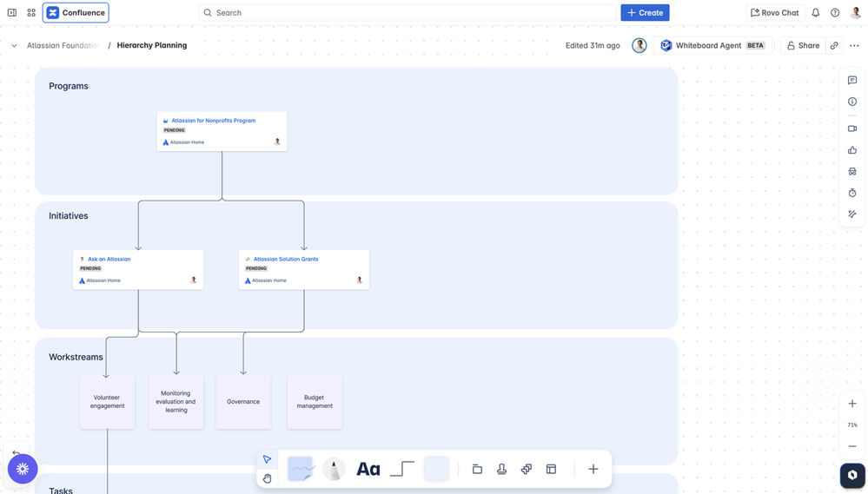Click the Search field
Image resolution: width=868 pixels, height=494 pixels.
[407, 13]
